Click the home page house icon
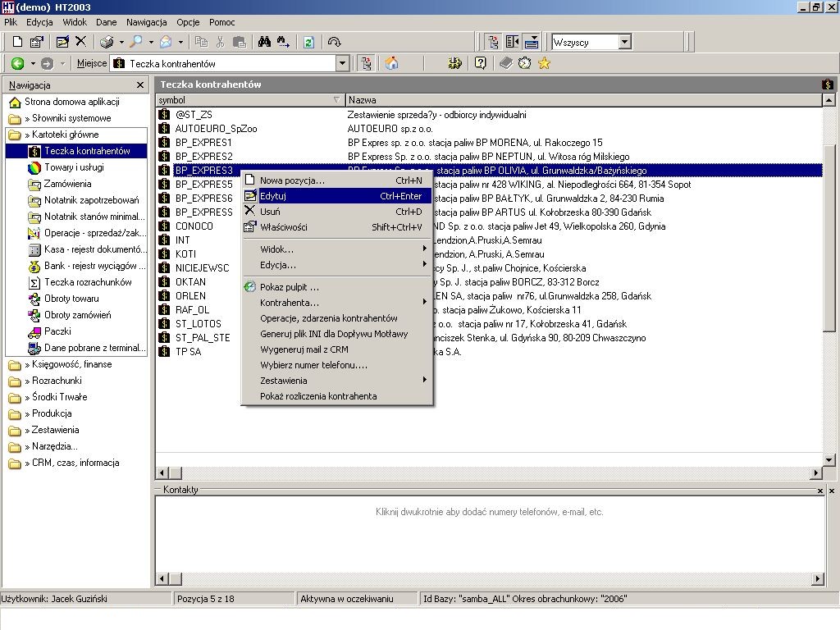The image size is (840, 630). (391, 63)
